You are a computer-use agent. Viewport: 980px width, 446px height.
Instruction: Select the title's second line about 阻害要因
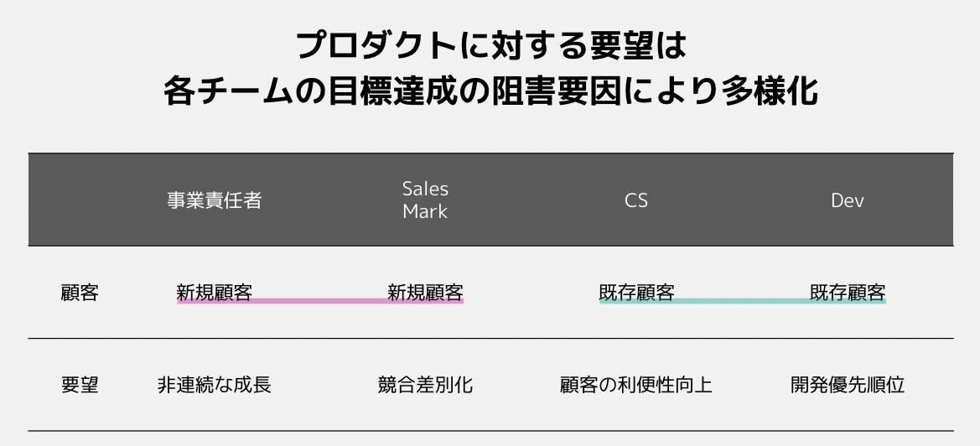490,91
